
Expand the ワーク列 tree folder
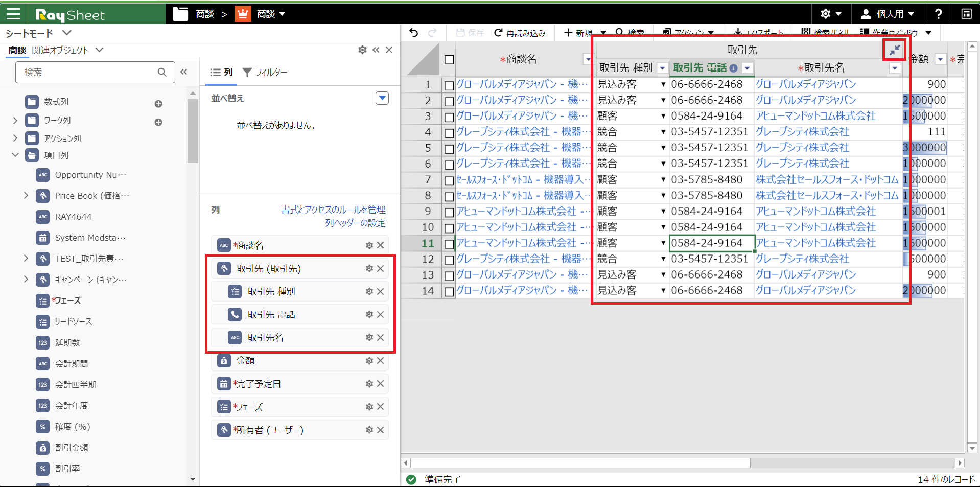pos(15,121)
